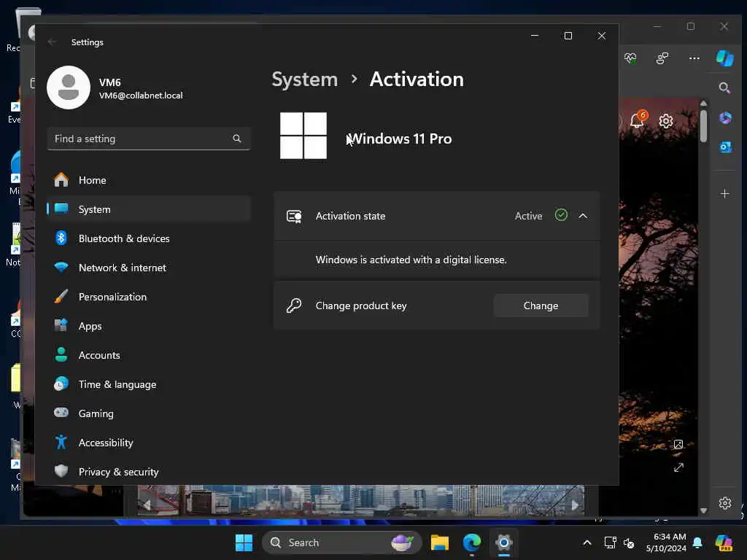This screenshot has width=747, height=560.
Task: Open Copilot preview icon in taskbar
Action: 724,542
